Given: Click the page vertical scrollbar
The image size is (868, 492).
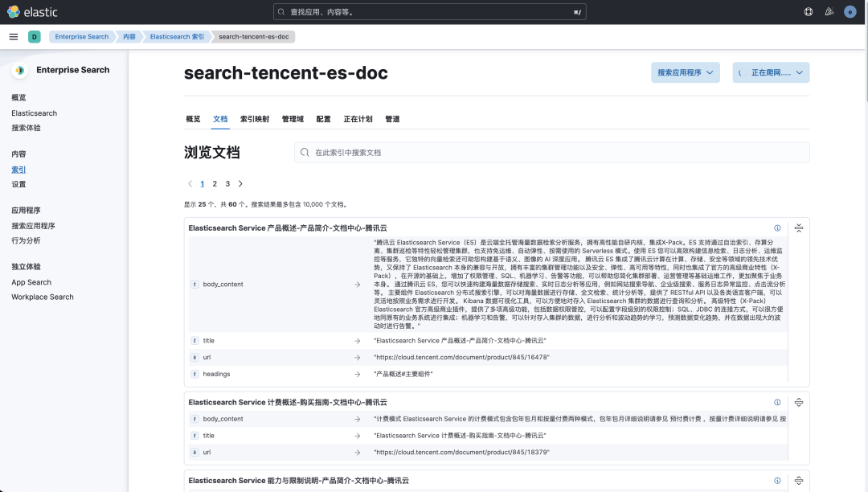Looking at the screenshot, I should [866, 51].
